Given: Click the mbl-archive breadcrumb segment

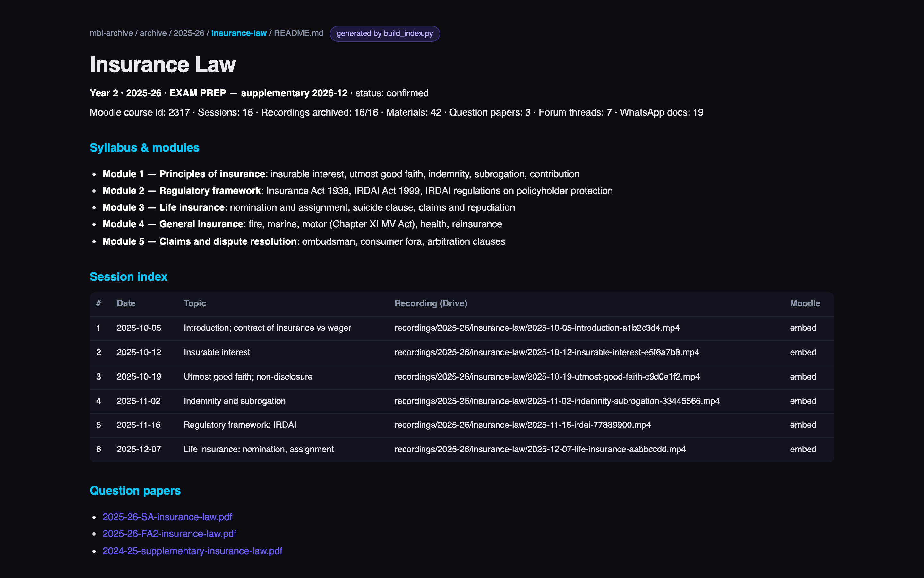Looking at the screenshot, I should click(x=111, y=33).
